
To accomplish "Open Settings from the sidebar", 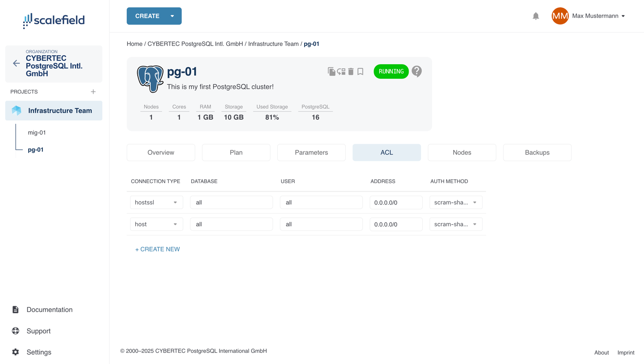I will coord(39,352).
